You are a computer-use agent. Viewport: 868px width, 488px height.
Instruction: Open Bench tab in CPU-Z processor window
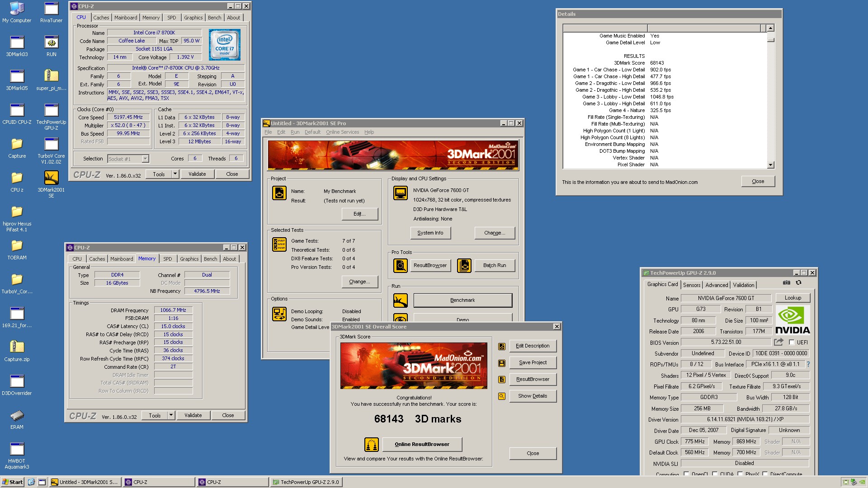[214, 18]
